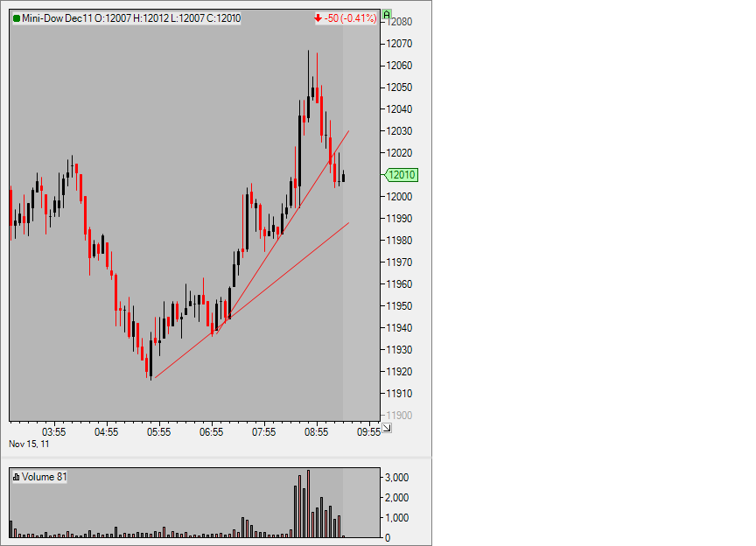The height and width of the screenshot is (546, 756).
Task: Click the green square beside Mini-Dow Dec11 title
Action: click(17, 18)
